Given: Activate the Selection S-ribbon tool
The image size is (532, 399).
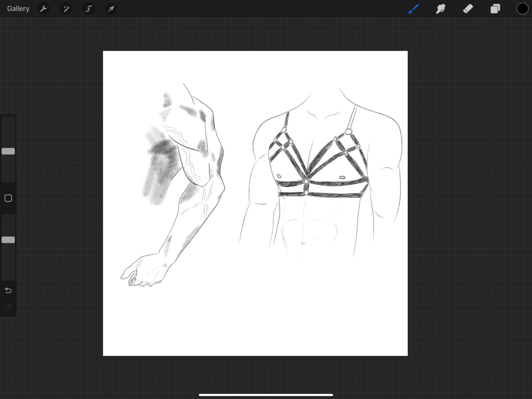Looking at the screenshot, I should tap(89, 9).
